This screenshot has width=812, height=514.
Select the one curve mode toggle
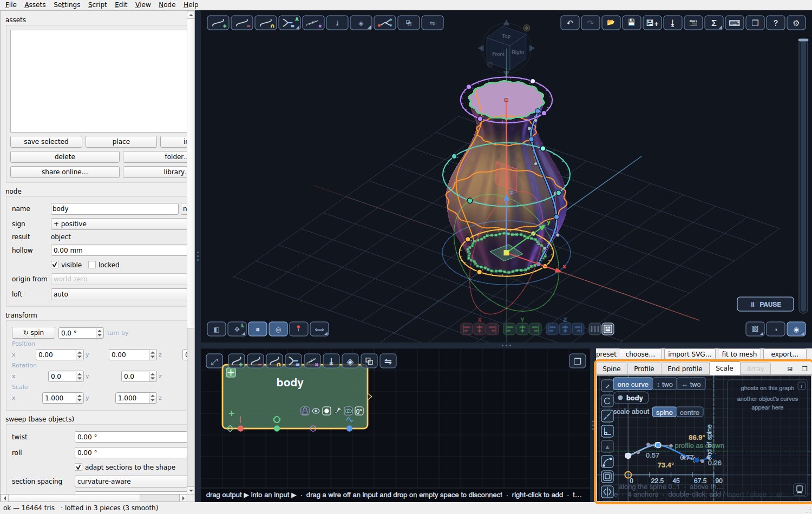coord(633,385)
